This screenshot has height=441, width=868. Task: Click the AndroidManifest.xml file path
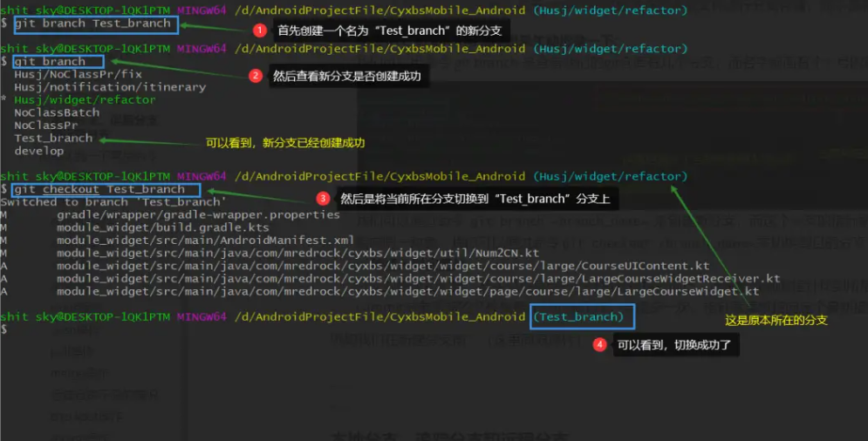click(206, 240)
